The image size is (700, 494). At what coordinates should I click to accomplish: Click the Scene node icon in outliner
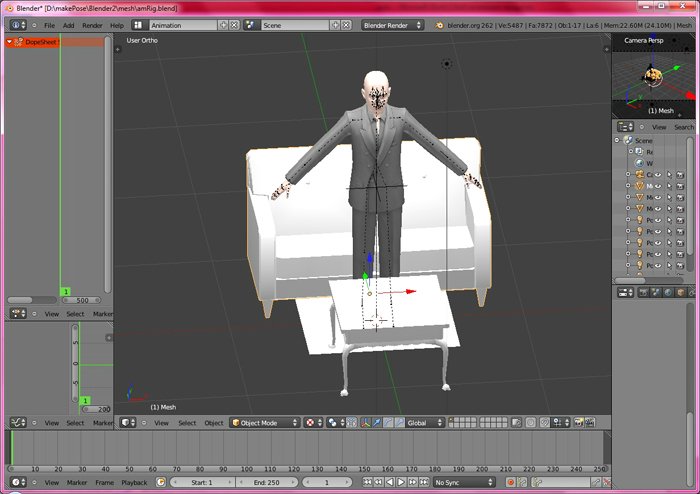630,140
